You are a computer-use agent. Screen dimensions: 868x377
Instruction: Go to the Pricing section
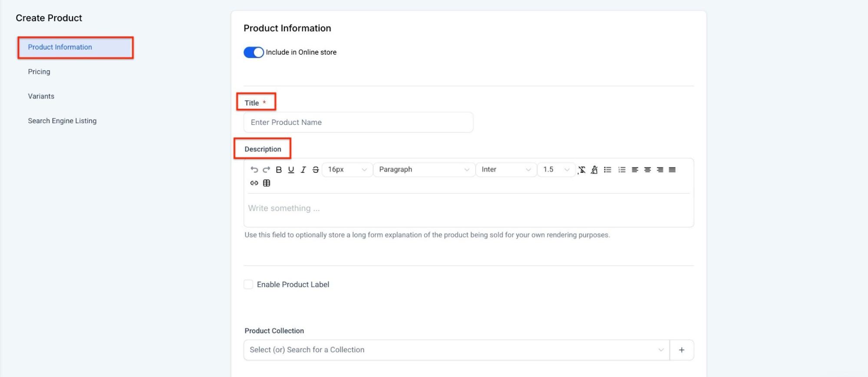coord(39,72)
